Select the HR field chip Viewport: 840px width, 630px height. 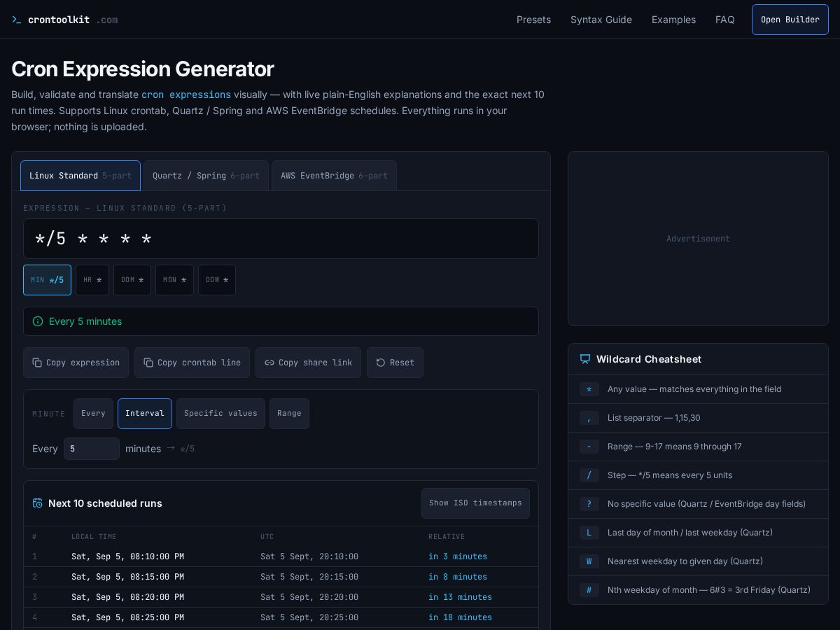pyautogui.click(x=92, y=280)
